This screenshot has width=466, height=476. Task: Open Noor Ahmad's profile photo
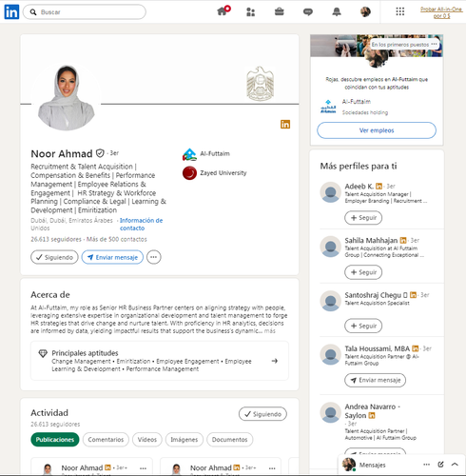coord(67,96)
